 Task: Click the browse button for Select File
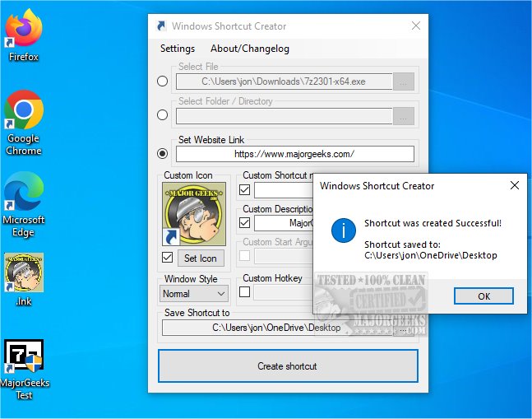tap(404, 81)
